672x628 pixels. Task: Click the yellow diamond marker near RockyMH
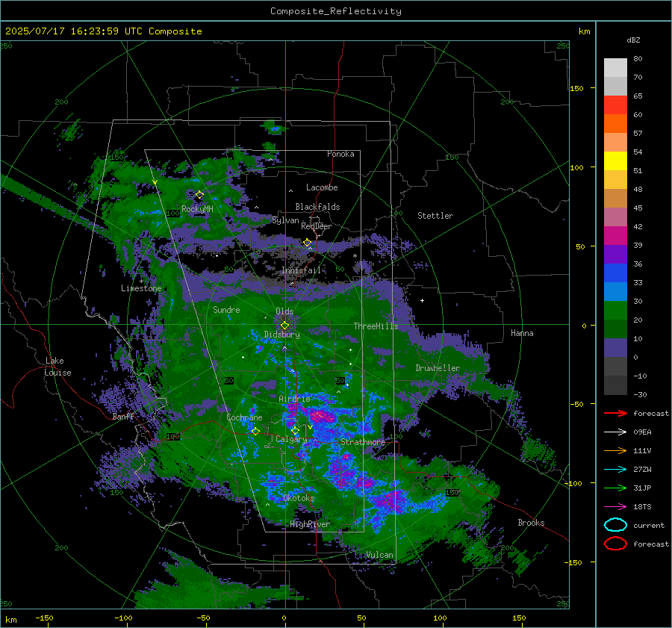(199, 195)
